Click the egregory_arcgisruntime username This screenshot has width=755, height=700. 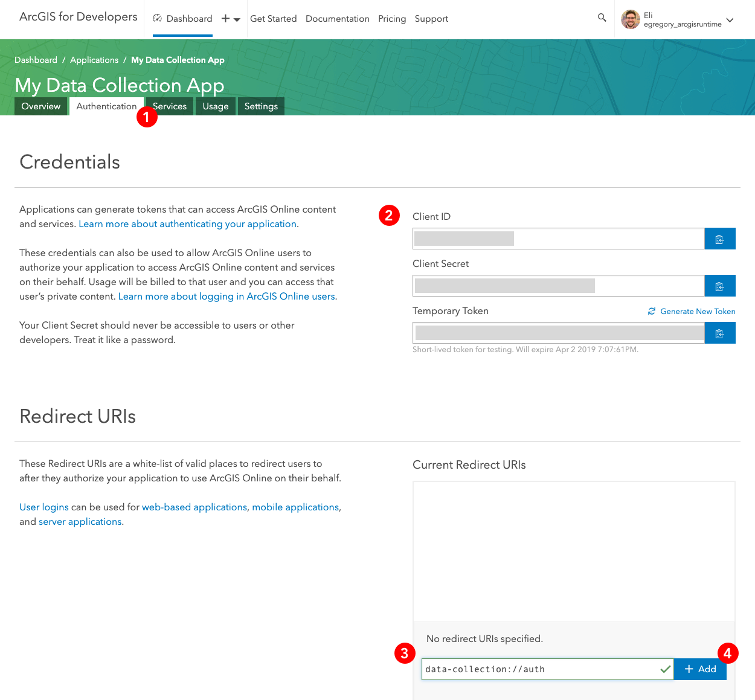(683, 24)
